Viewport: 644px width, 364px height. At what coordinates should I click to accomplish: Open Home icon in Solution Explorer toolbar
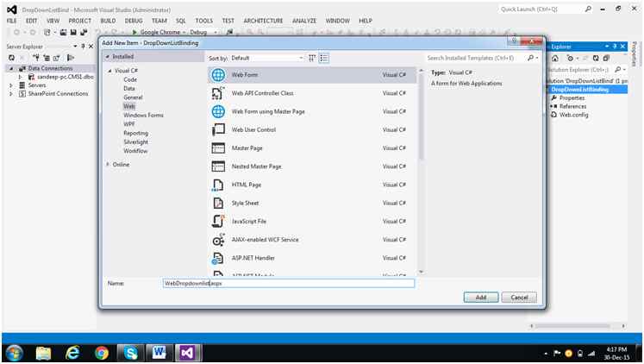point(555,58)
